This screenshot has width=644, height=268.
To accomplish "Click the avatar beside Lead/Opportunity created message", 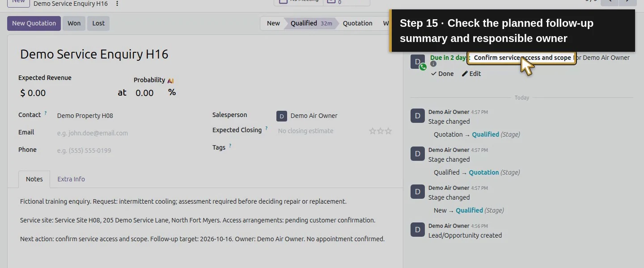I will pyautogui.click(x=418, y=230).
